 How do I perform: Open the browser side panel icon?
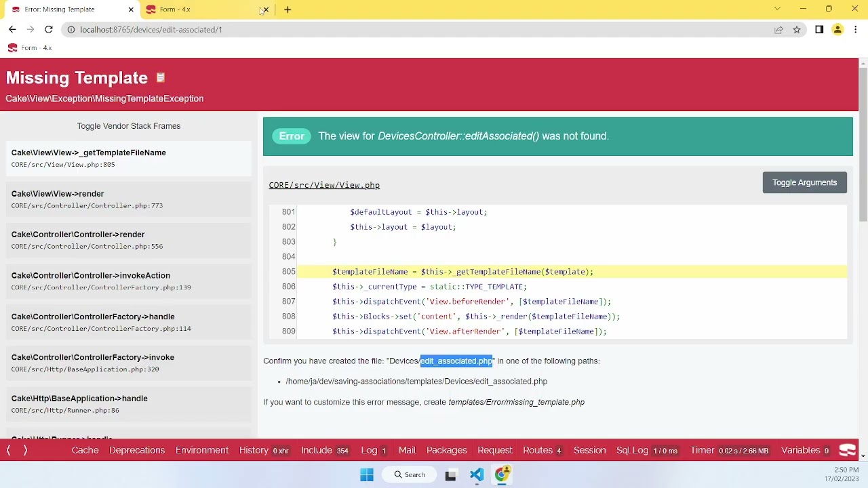(x=819, y=30)
